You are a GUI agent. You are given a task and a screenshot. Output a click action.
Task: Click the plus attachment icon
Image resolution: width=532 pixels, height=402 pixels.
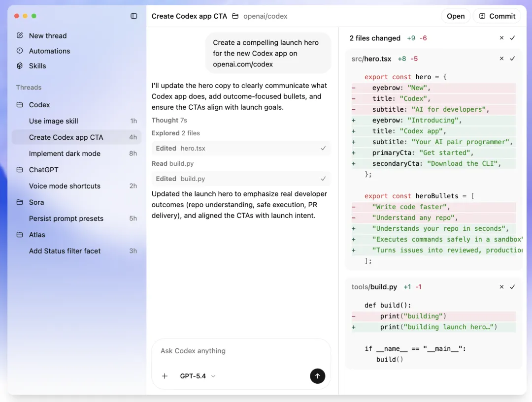click(165, 376)
